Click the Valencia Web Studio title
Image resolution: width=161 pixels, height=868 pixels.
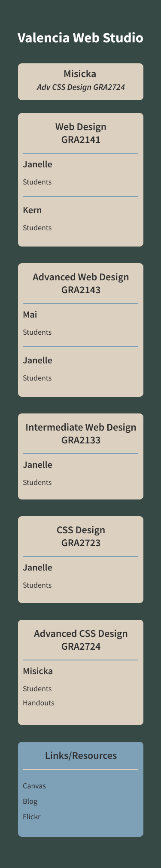(x=80, y=38)
